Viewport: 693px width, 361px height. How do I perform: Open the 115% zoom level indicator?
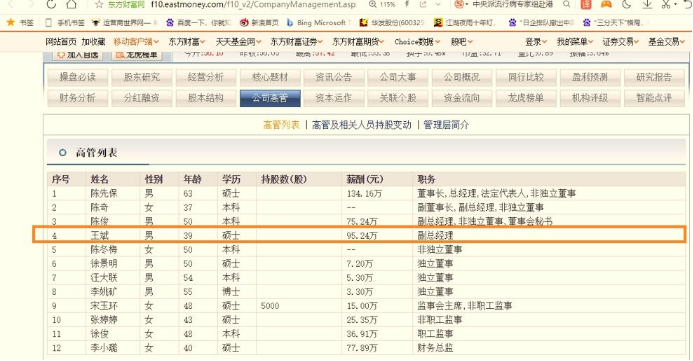[x=382, y=4]
